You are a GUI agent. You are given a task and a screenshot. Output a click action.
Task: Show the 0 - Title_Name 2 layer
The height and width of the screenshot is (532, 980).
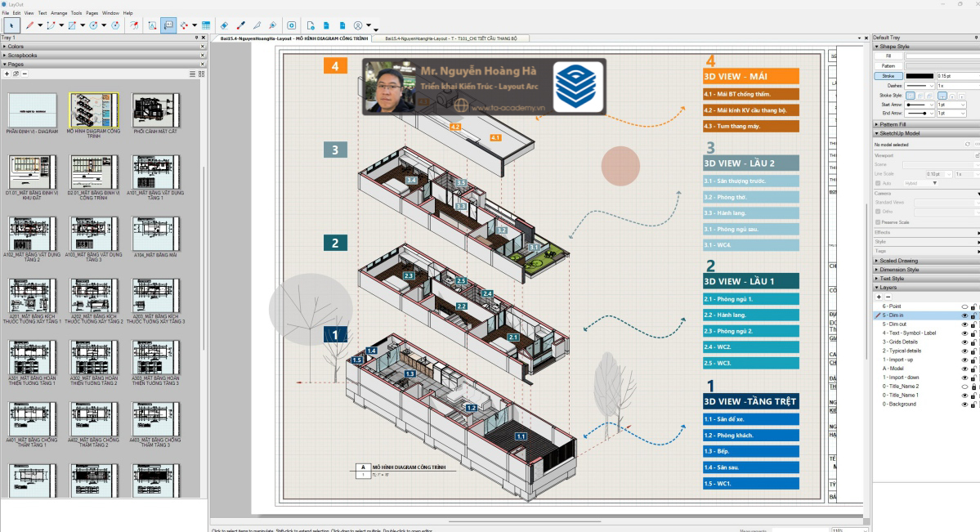click(x=964, y=387)
